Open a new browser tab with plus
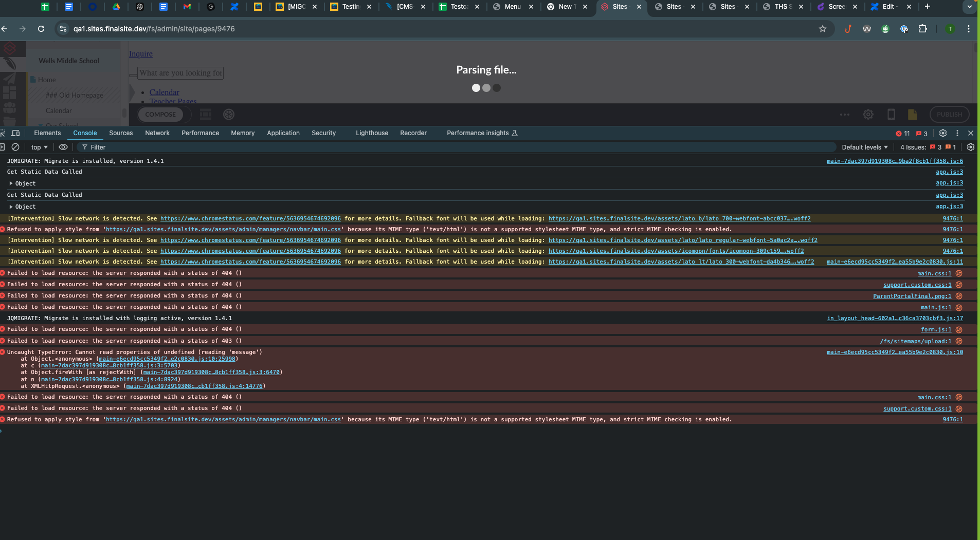Image resolution: width=980 pixels, height=540 pixels. (928, 7)
